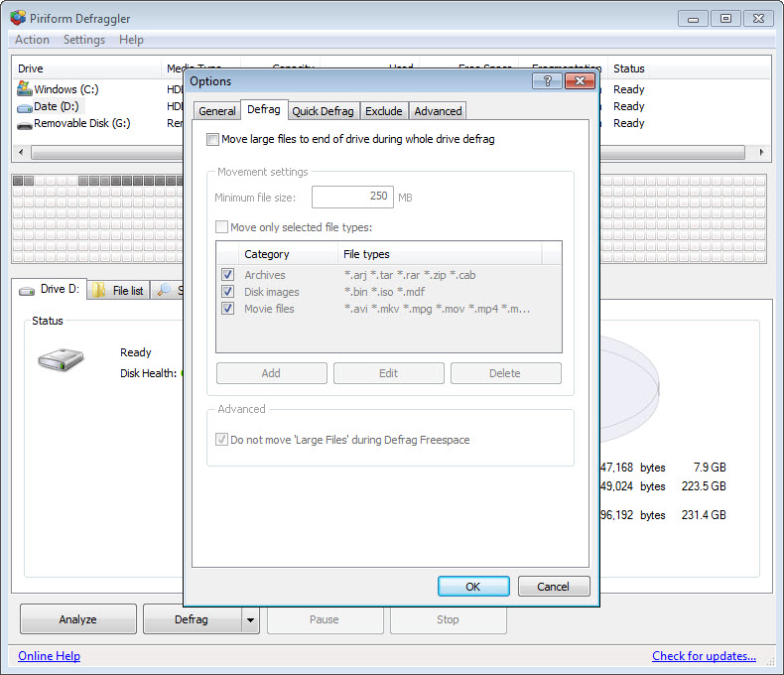
Task: Open the File list tab
Action: [119, 290]
